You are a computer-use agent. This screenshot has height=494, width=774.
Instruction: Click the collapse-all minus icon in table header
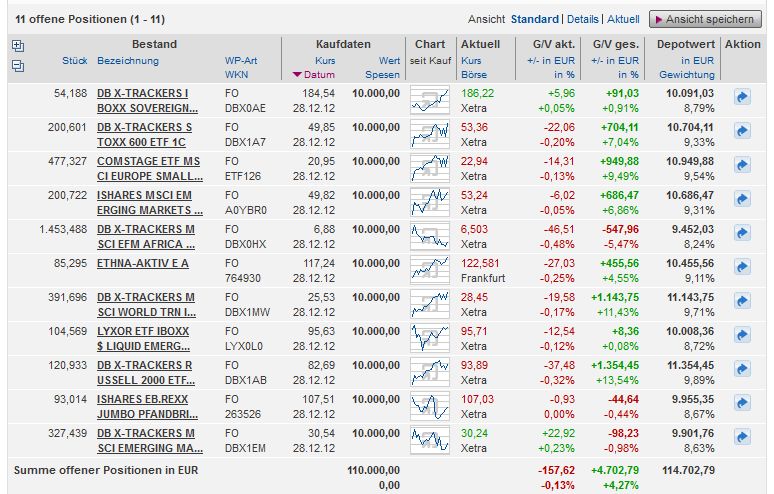point(17,66)
